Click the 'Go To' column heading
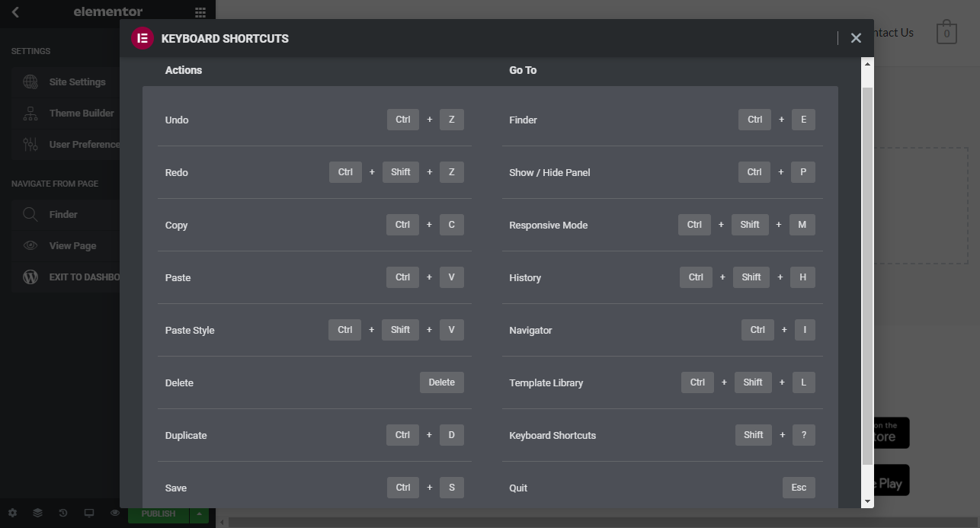 coord(523,70)
